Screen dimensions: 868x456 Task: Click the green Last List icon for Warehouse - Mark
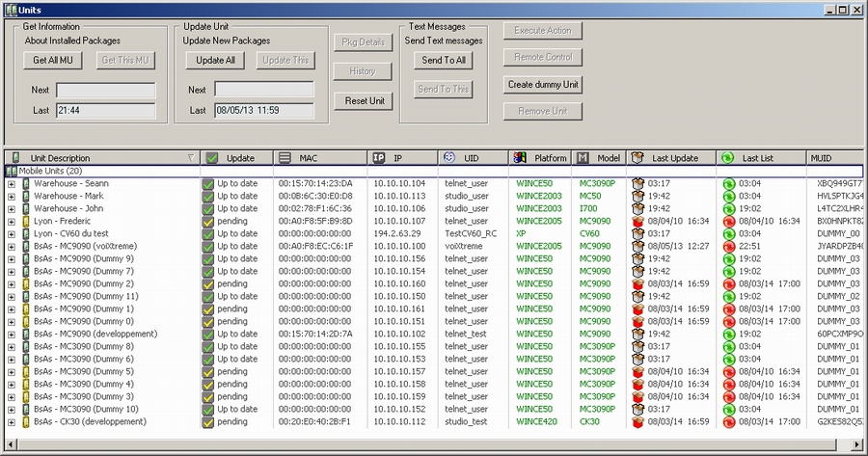(729, 196)
